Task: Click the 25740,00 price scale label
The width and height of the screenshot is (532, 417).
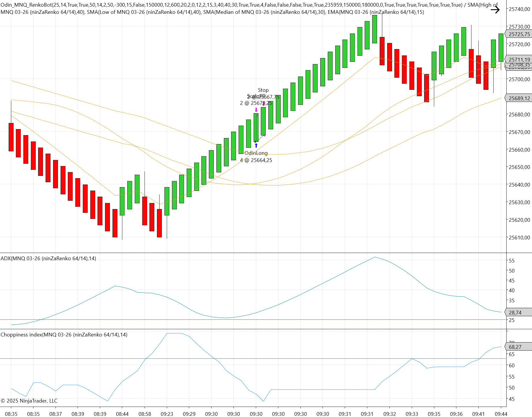Action: click(x=519, y=9)
